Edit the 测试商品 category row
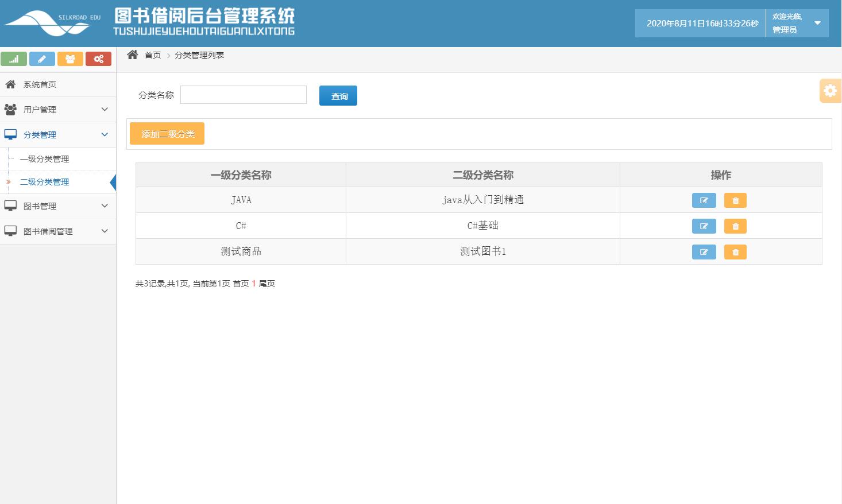842x504 pixels. click(704, 252)
